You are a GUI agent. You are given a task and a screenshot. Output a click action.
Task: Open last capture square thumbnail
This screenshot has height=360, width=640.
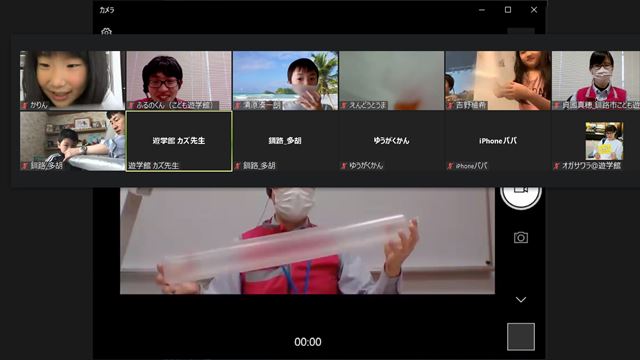click(521, 337)
